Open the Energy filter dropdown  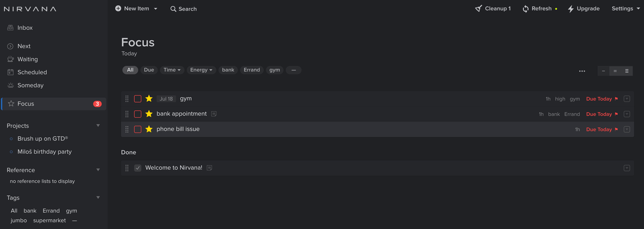201,70
